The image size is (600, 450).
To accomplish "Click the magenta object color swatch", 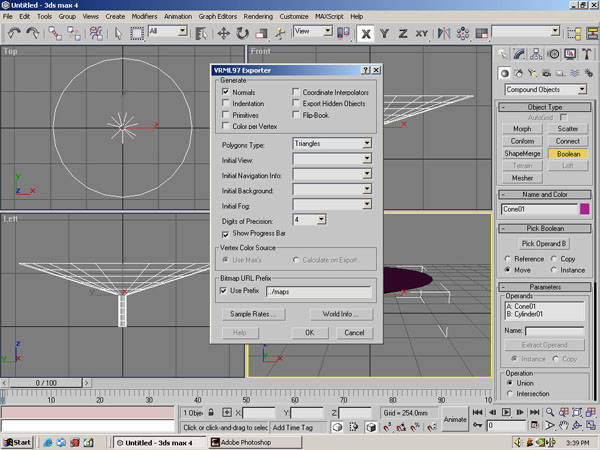I will 584,209.
